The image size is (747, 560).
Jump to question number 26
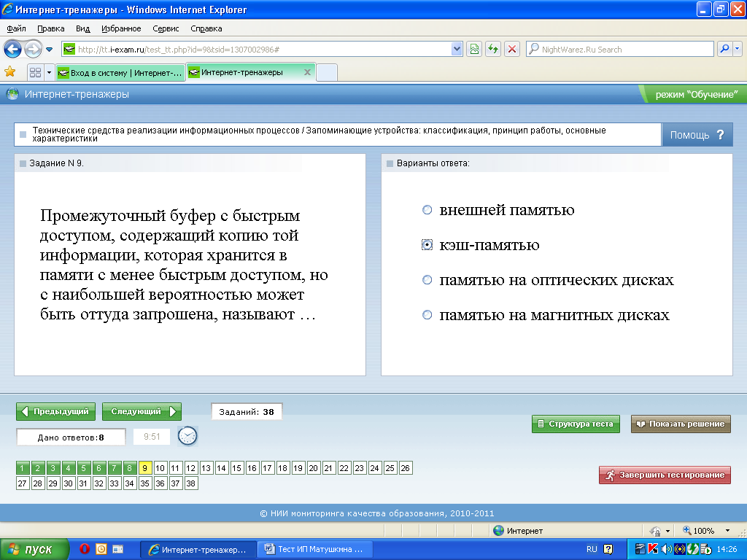click(x=405, y=468)
